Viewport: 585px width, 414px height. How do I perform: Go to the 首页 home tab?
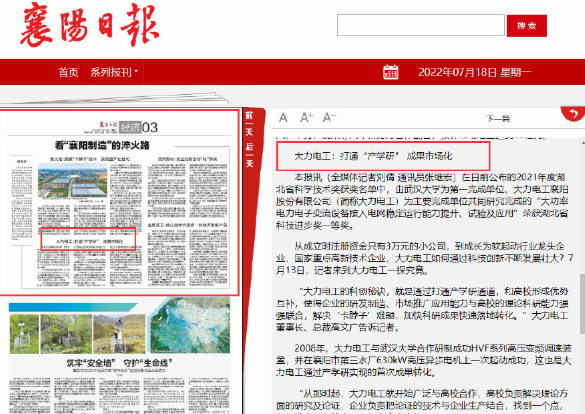coord(69,72)
